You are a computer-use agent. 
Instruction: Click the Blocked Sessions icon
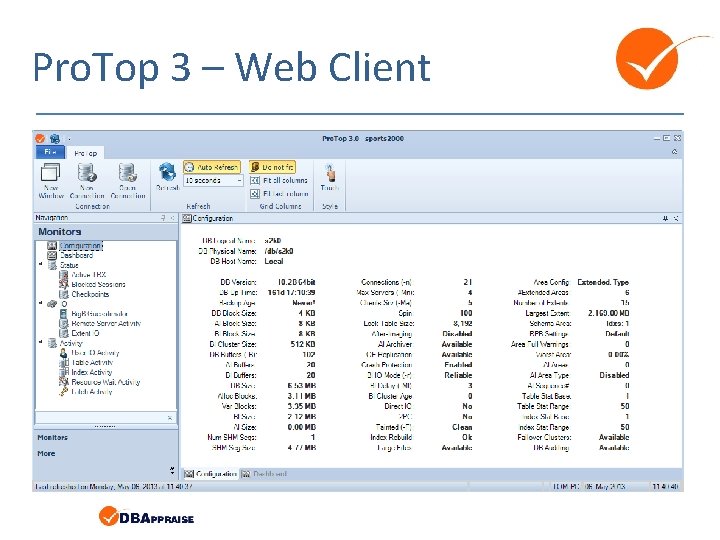click(64, 284)
